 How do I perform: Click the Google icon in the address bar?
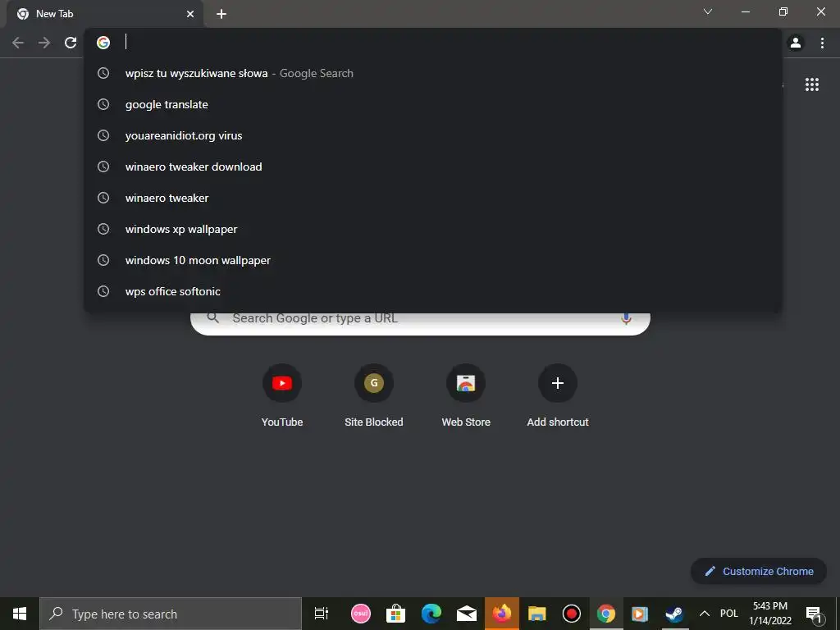coord(103,43)
